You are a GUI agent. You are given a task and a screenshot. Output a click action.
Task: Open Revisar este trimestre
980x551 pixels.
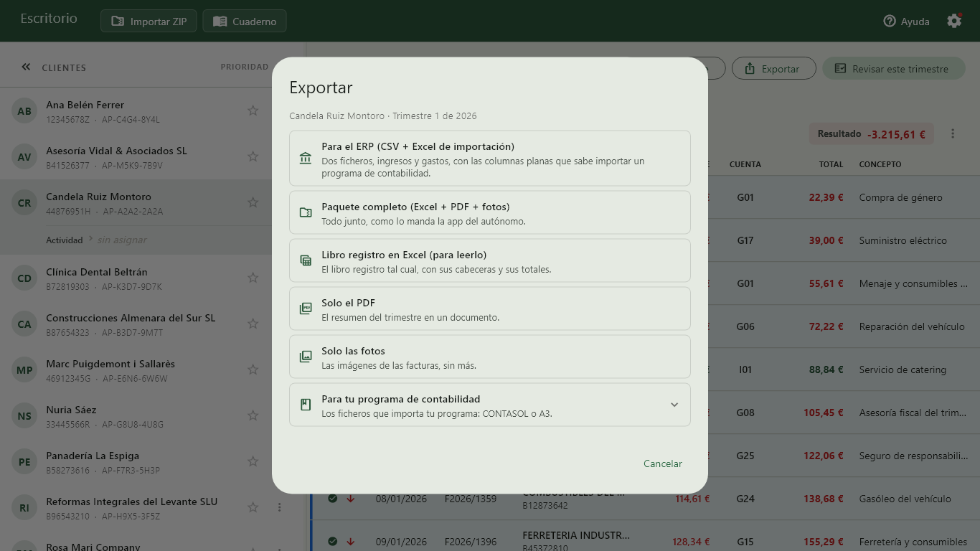(893, 69)
